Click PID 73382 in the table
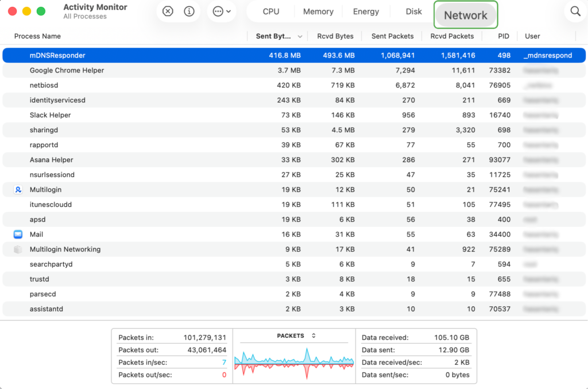Viewport: 588px width, 389px height. pyautogui.click(x=500, y=71)
